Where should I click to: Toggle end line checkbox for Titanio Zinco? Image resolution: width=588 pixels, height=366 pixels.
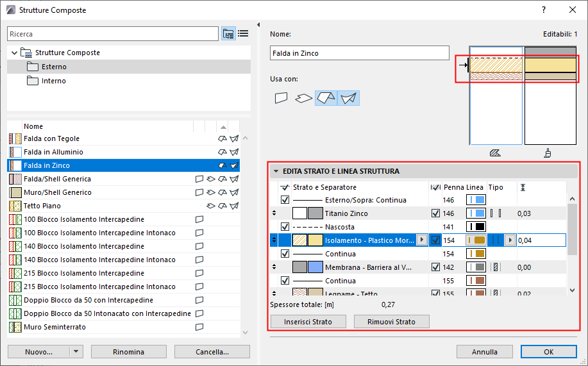pyautogui.click(x=435, y=213)
